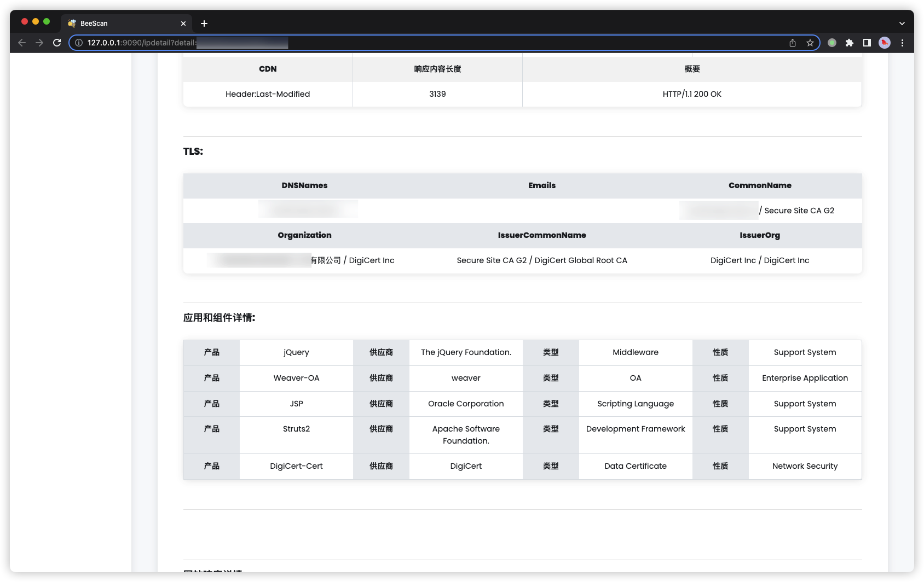Click the BeeScan bee favicon

coord(72,24)
